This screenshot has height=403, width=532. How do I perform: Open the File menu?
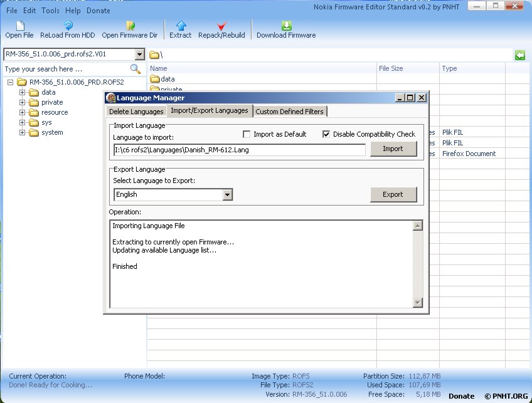tap(11, 11)
